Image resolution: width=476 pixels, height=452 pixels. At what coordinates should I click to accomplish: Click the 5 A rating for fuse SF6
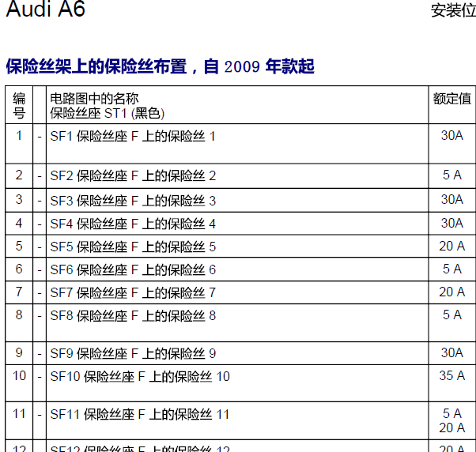(x=452, y=269)
